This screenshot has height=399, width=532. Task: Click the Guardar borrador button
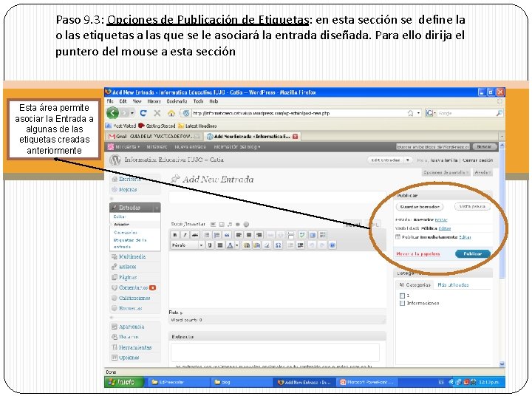[x=420, y=206]
